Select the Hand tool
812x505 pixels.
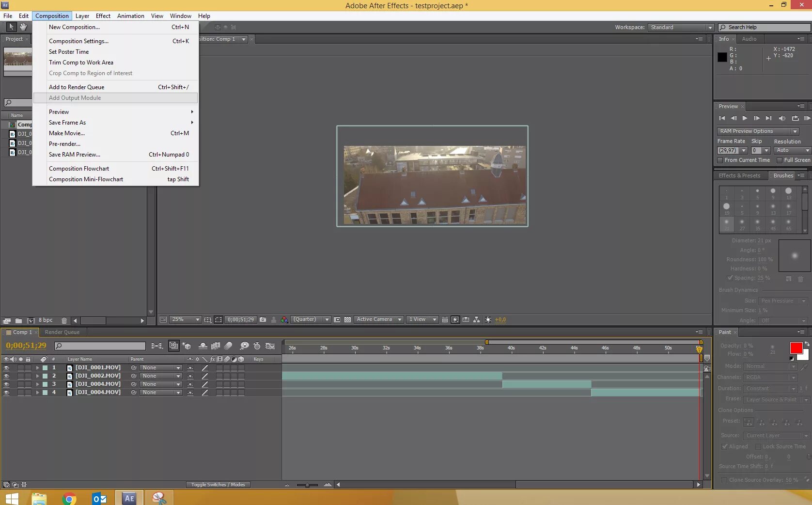tap(23, 27)
